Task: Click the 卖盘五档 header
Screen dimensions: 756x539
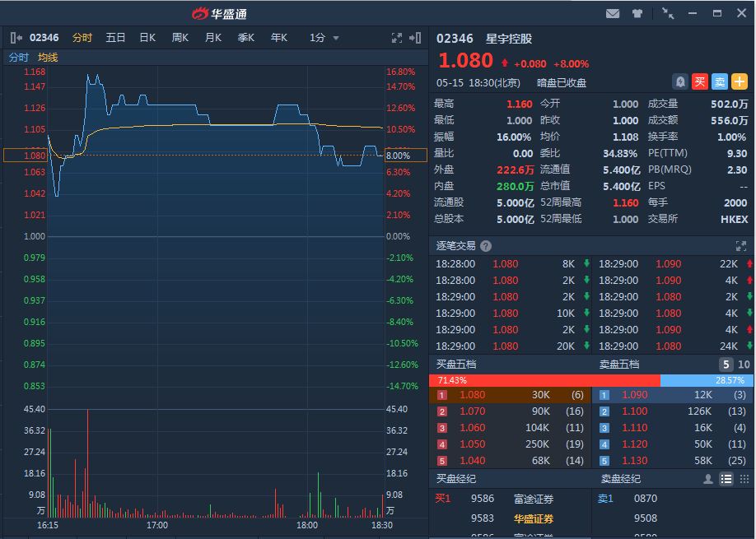Action: tap(619, 365)
